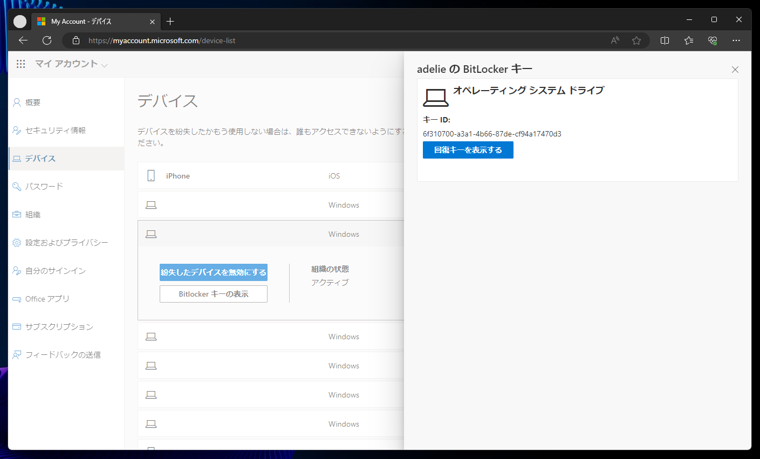Open the app launcher grid icon
The width and height of the screenshot is (760, 459).
pos(21,64)
